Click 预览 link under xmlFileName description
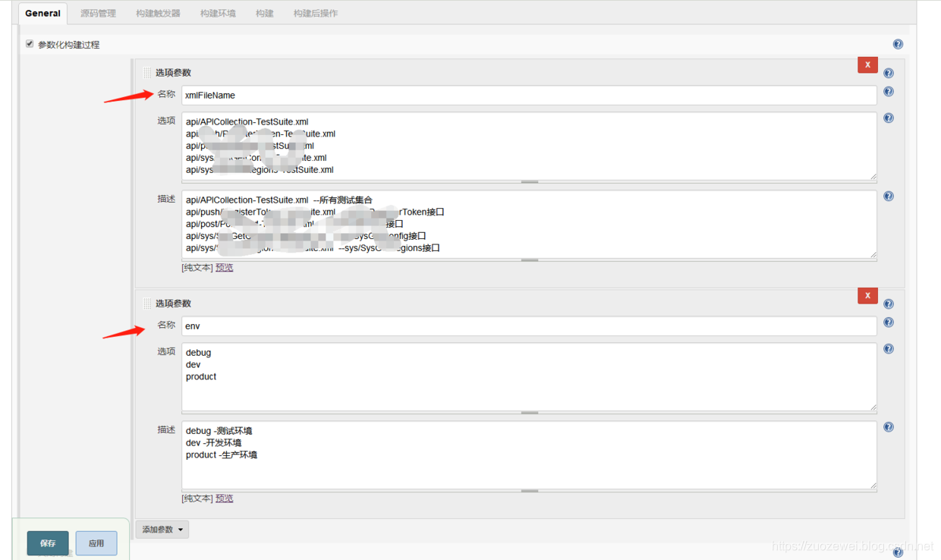 click(x=225, y=268)
